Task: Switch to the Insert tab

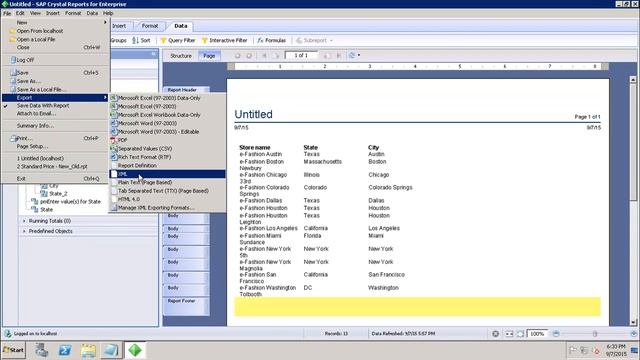Action: 119,26
